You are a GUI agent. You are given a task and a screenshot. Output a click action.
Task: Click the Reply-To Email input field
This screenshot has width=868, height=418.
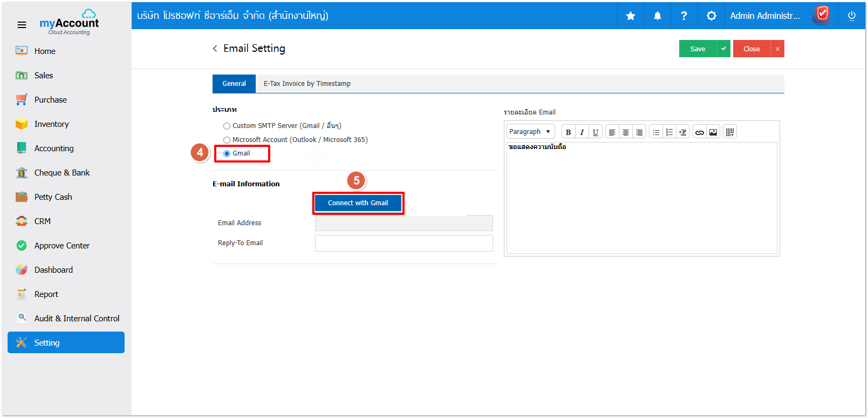(404, 243)
